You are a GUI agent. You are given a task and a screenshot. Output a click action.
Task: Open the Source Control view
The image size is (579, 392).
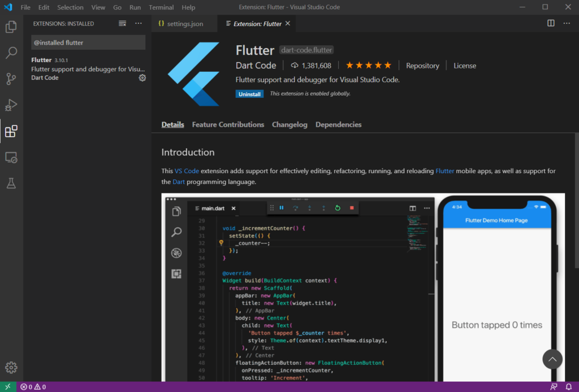pos(11,79)
